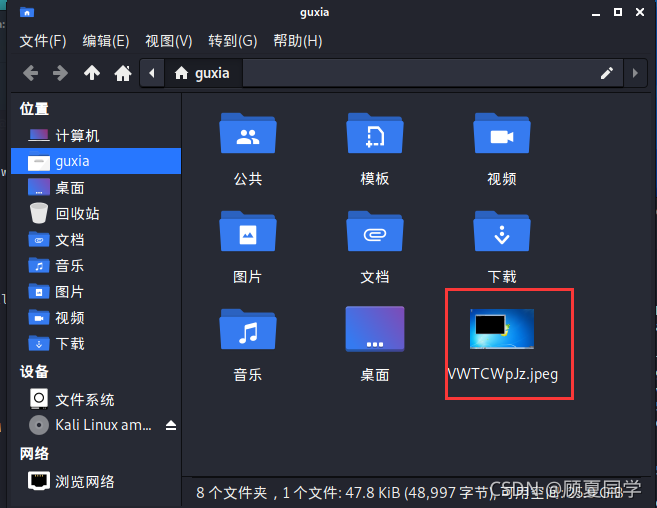This screenshot has width=657, height=508.
Task: Select 下载 in the sidebar
Action: coord(96,344)
